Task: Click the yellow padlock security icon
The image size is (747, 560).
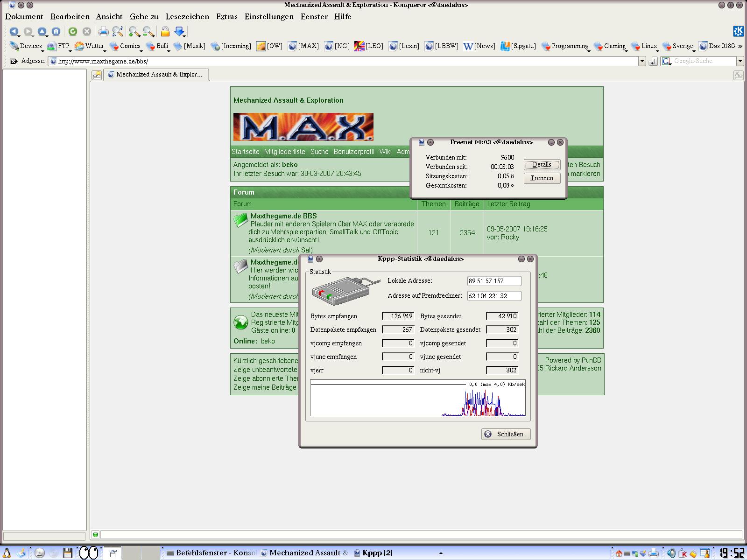Action: 165,31
